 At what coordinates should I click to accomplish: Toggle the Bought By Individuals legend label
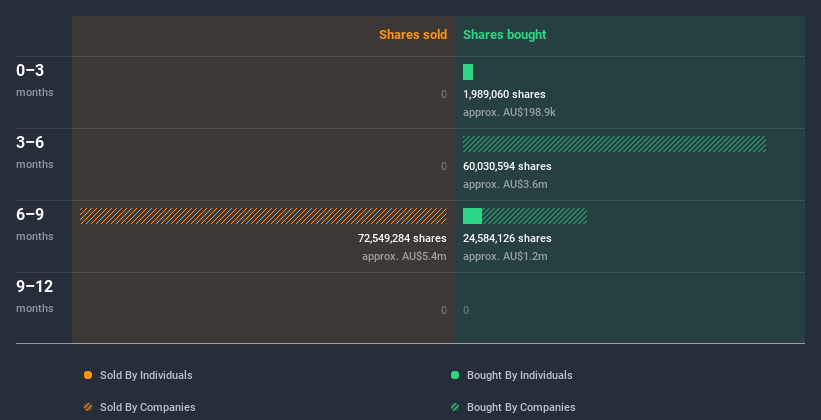pos(519,375)
